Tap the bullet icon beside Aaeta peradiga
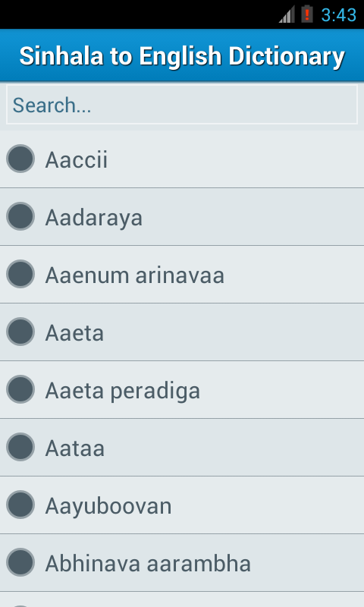 tap(20, 389)
